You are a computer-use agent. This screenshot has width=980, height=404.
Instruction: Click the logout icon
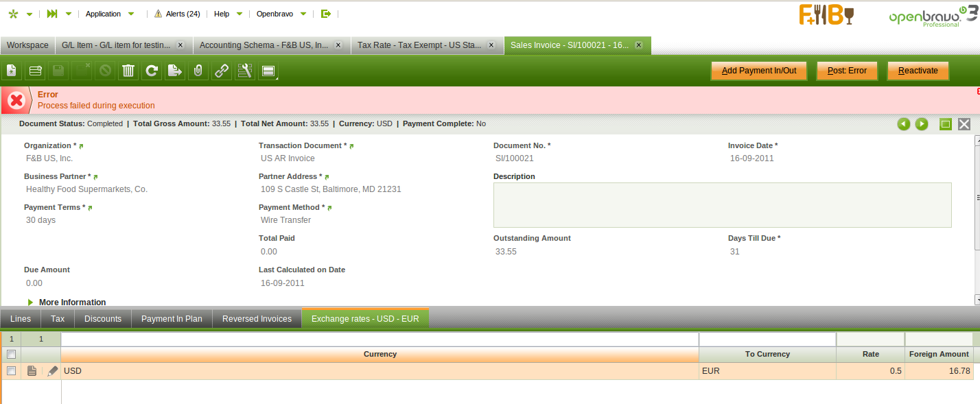(326, 14)
